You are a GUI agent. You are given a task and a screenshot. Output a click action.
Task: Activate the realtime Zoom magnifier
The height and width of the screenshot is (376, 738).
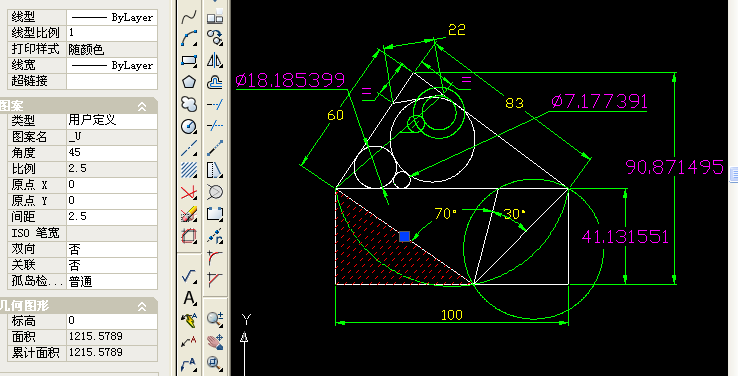(x=215, y=319)
